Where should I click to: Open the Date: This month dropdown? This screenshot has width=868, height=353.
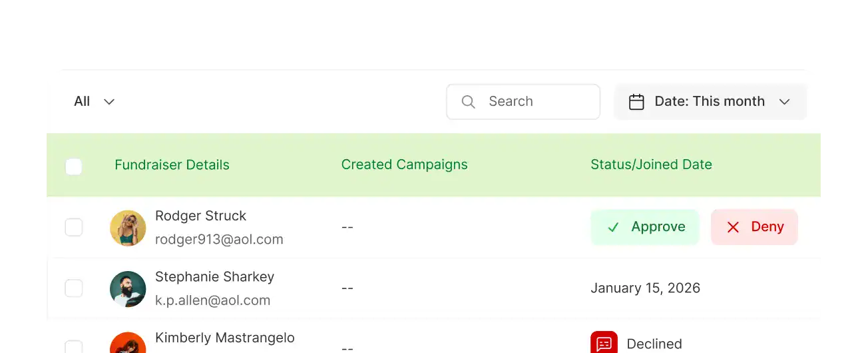[x=710, y=101]
